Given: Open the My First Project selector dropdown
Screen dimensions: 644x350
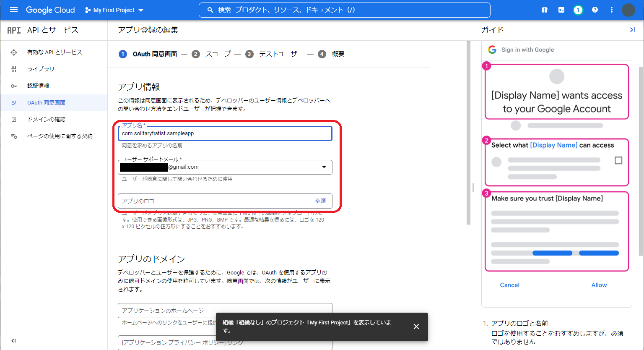Looking at the screenshot, I should pos(114,10).
